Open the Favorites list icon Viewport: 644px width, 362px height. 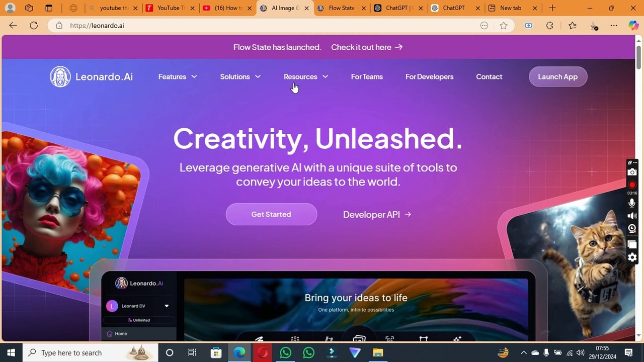(572, 26)
